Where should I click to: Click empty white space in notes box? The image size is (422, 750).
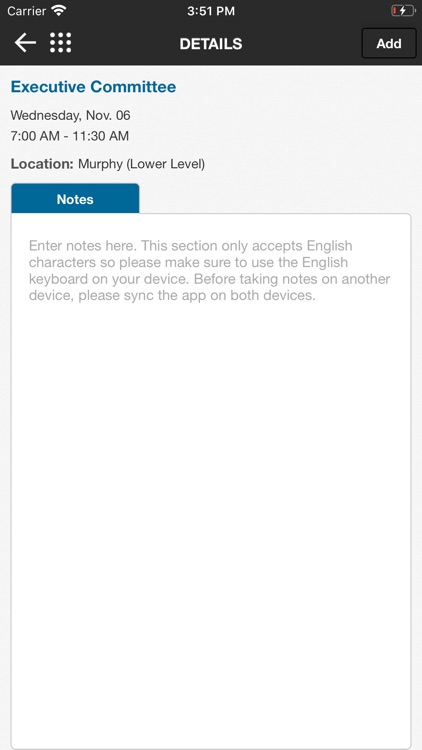(x=211, y=526)
